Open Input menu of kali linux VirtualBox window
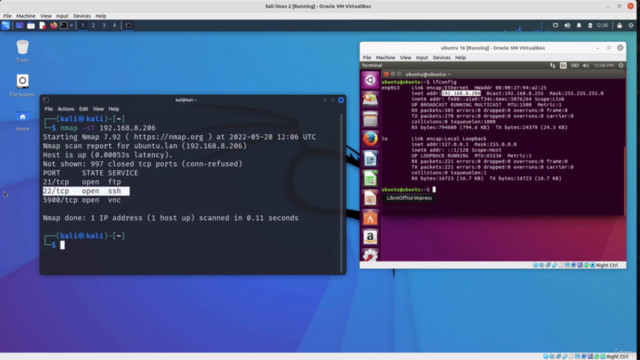Screen dimensions: 640x360 point(62,16)
